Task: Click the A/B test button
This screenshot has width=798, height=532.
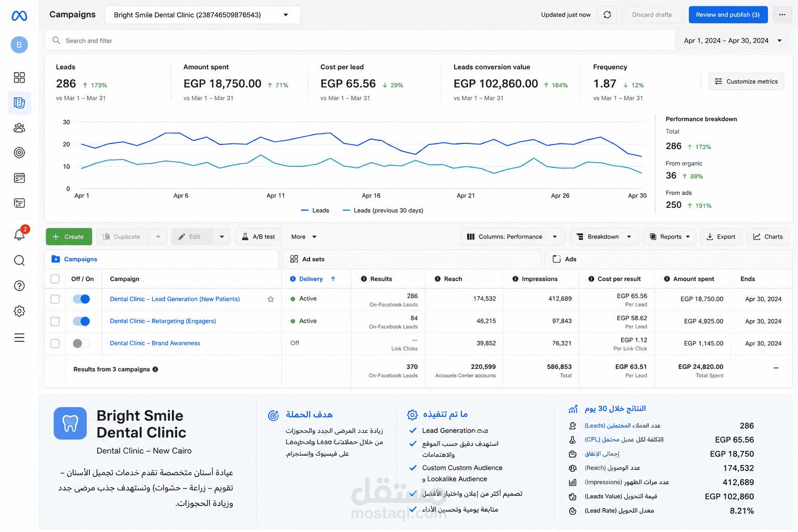Action: 259,237
